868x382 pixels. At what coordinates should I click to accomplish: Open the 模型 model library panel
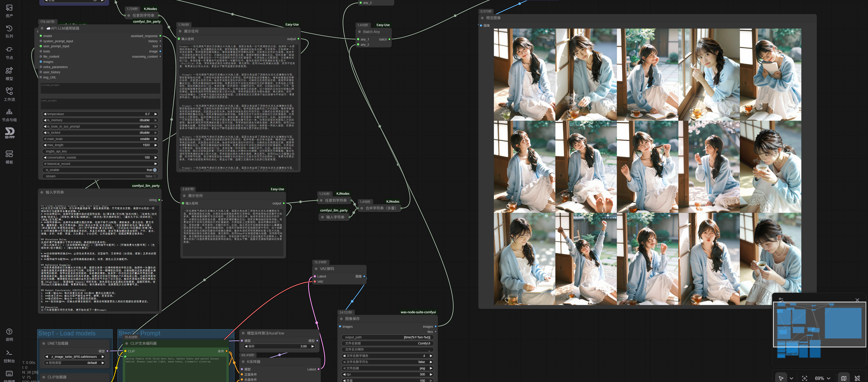point(9,74)
